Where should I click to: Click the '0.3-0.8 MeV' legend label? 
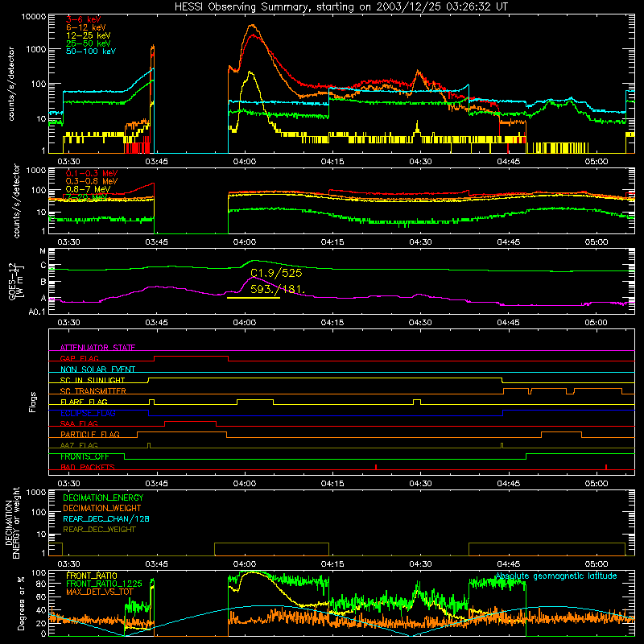92,182
